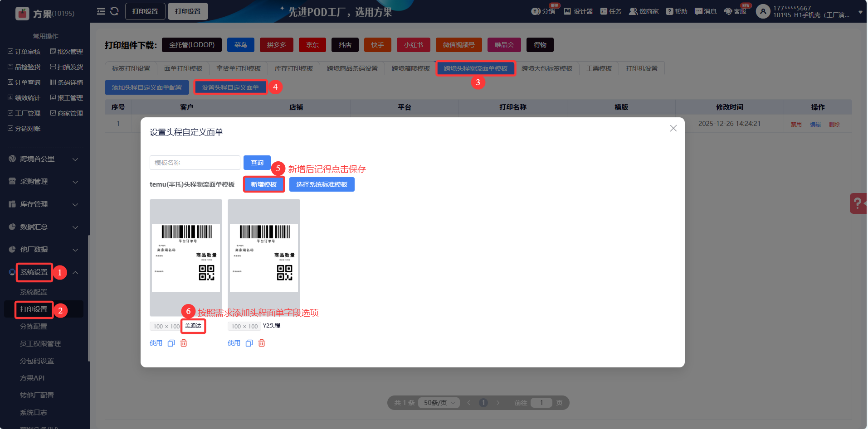Open 品检验货 shortcut

[24, 67]
